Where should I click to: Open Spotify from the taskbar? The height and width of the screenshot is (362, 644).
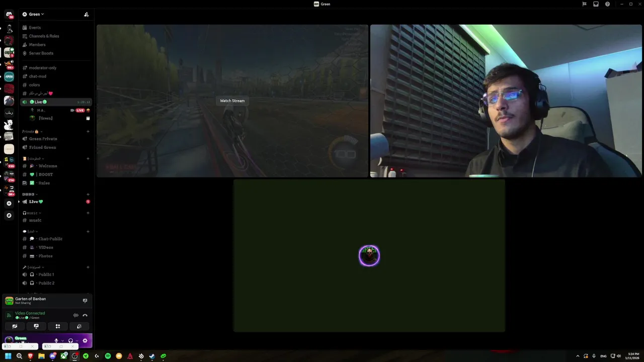[108, 356]
